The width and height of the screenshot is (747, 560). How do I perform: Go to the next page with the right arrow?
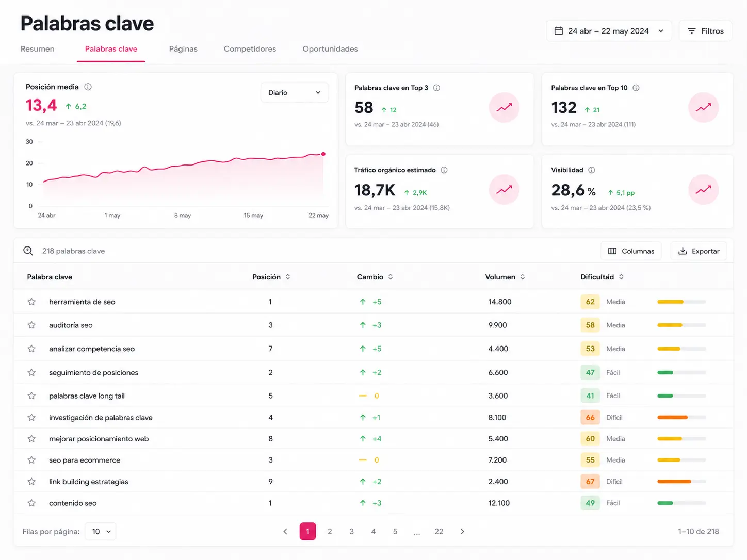[462, 532]
